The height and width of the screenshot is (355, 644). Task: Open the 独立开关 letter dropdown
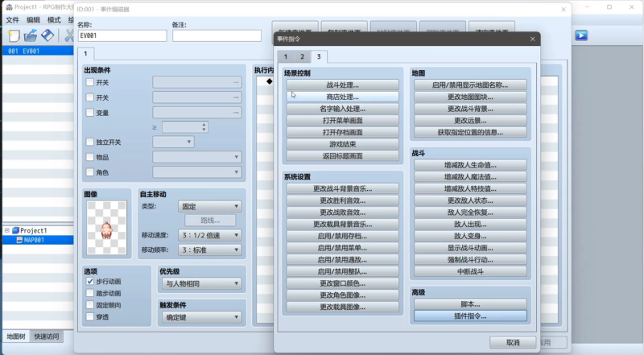[x=173, y=142]
